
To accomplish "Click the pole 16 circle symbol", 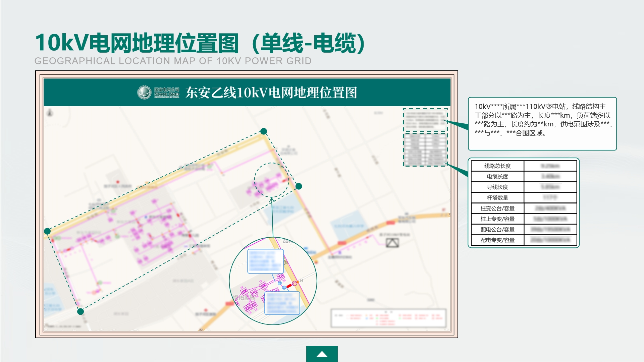I will [294, 283].
